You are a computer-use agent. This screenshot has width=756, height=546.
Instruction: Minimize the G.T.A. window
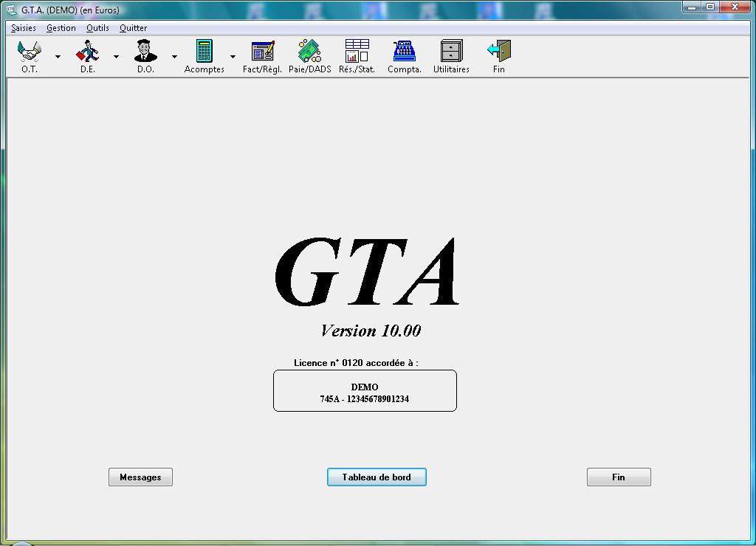point(692,7)
